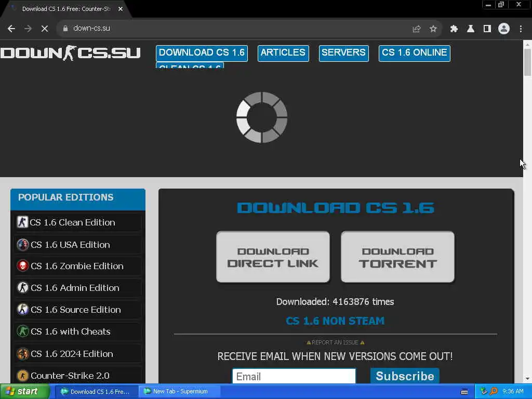Click the Counter-Strike 2.0 orange icon
The width and height of the screenshot is (532, 399).
pyautogui.click(x=23, y=376)
